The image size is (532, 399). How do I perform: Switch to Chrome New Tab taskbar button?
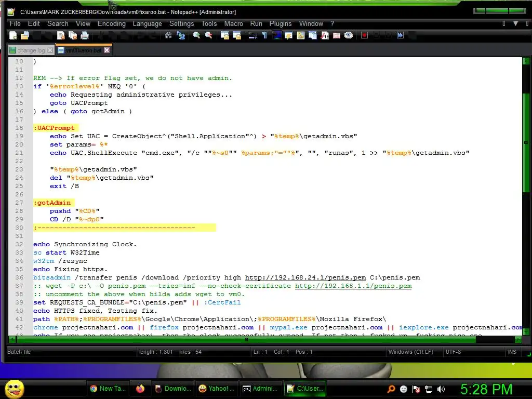point(108,389)
